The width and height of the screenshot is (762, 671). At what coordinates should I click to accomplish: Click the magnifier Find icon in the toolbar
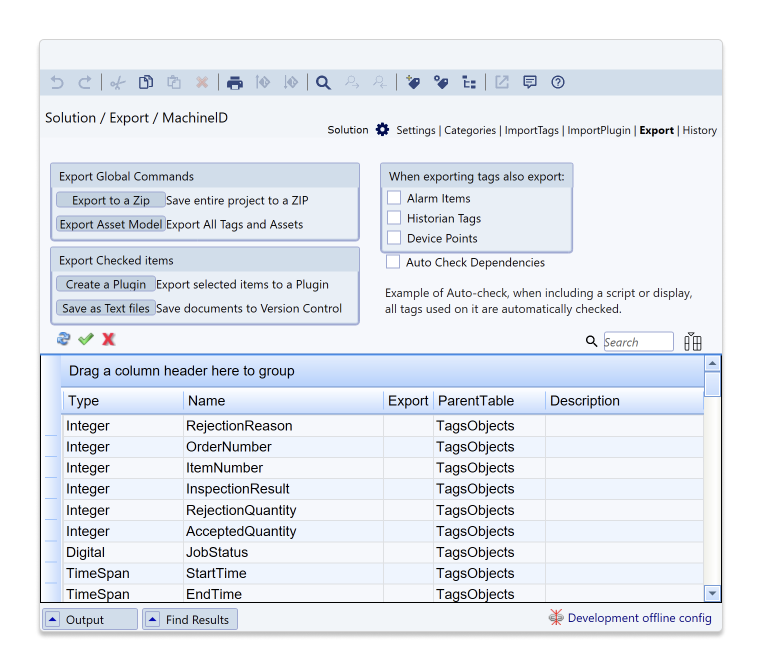323,83
